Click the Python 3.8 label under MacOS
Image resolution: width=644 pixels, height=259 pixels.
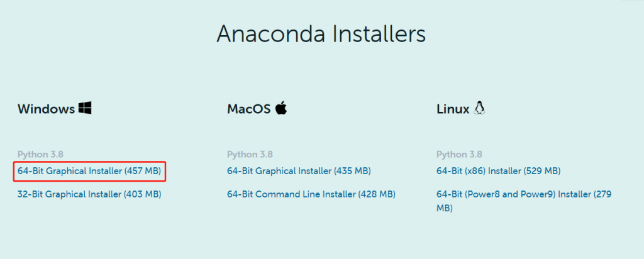250,155
